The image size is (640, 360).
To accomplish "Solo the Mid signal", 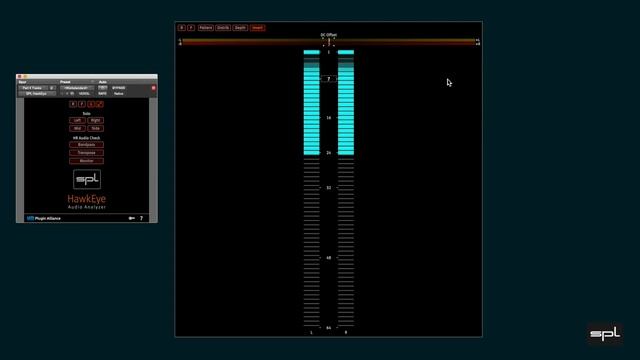I will pyautogui.click(x=77, y=129).
